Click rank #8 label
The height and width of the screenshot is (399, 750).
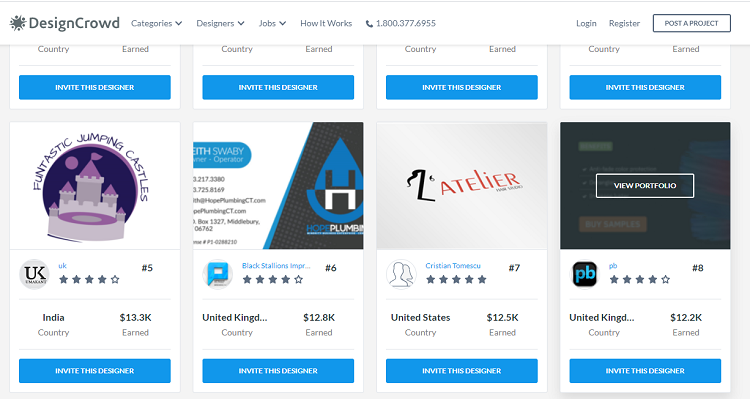tap(697, 268)
